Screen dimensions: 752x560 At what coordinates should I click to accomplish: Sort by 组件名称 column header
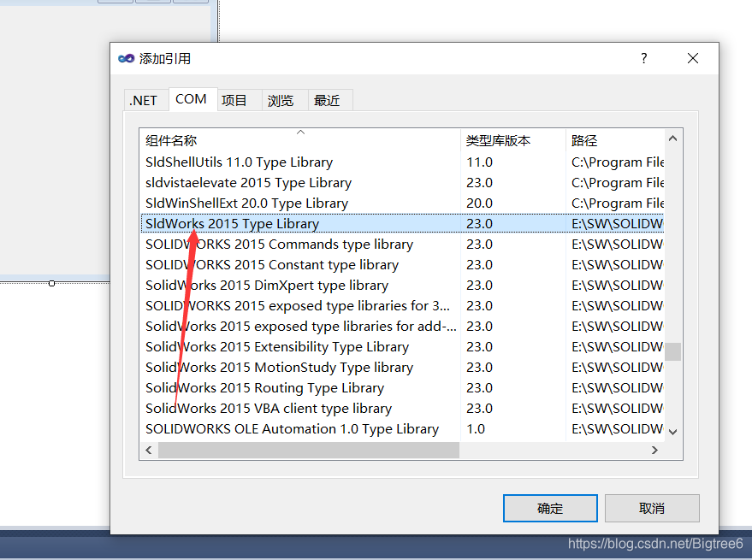pos(300,140)
